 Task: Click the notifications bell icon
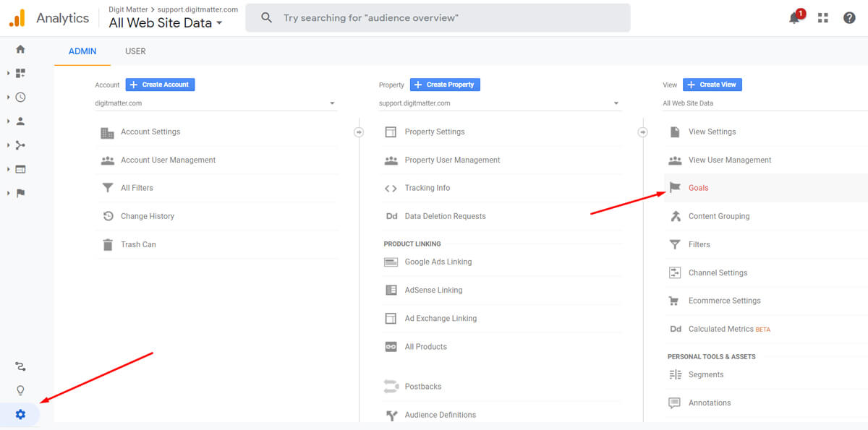(794, 18)
